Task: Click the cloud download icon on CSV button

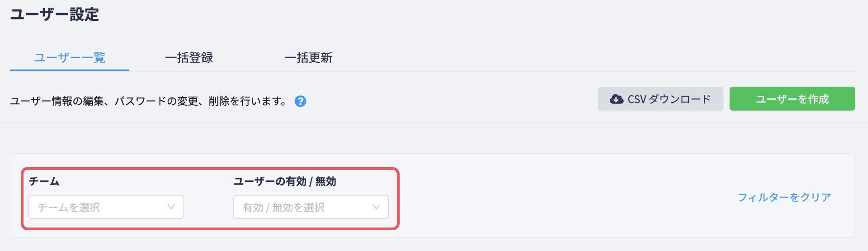Action: 616,99
